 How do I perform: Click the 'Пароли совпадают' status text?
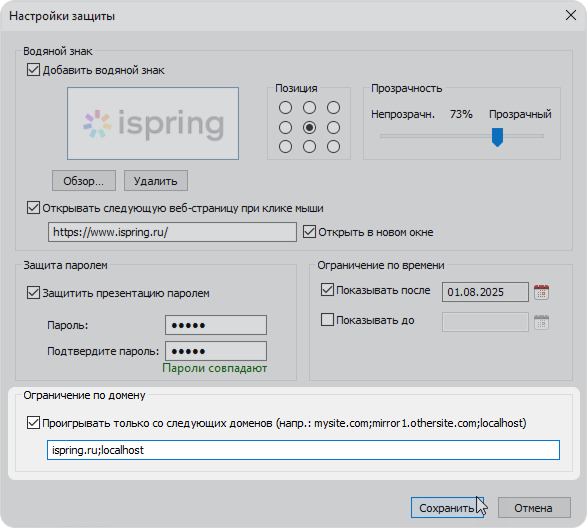pyautogui.click(x=215, y=368)
